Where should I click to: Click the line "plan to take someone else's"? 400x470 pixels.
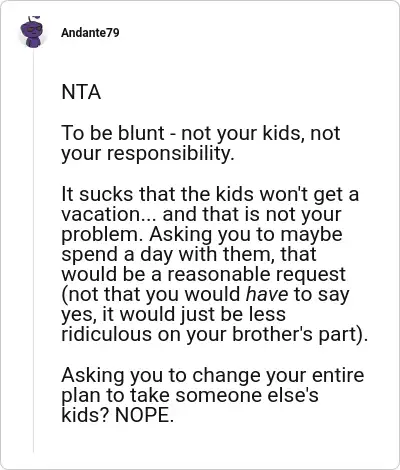click(x=190, y=395)
